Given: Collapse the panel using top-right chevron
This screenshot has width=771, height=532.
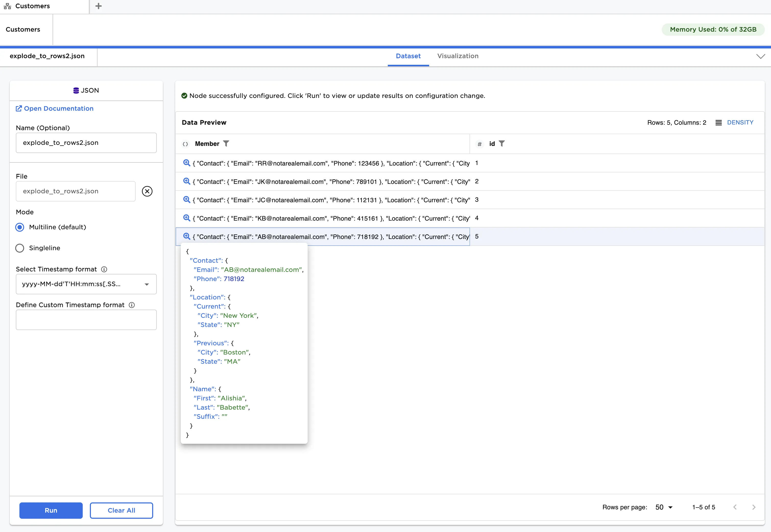Looking at the screenshot, I should tap(760, 56).
